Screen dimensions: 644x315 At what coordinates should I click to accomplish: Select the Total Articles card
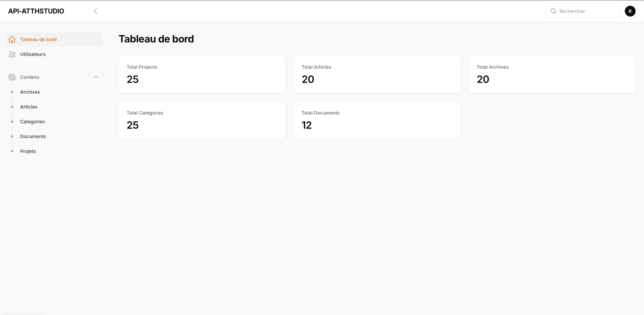(377, 74)
